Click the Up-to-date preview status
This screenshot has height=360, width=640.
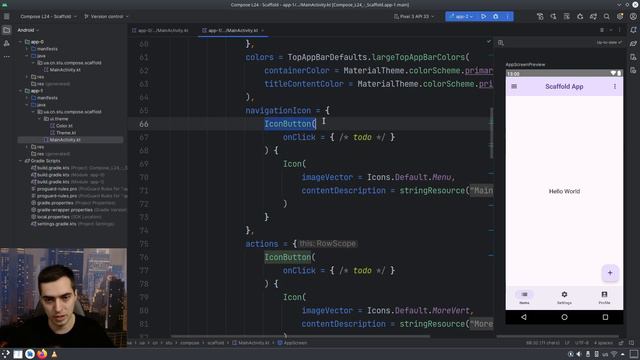[x=609, y=43]
